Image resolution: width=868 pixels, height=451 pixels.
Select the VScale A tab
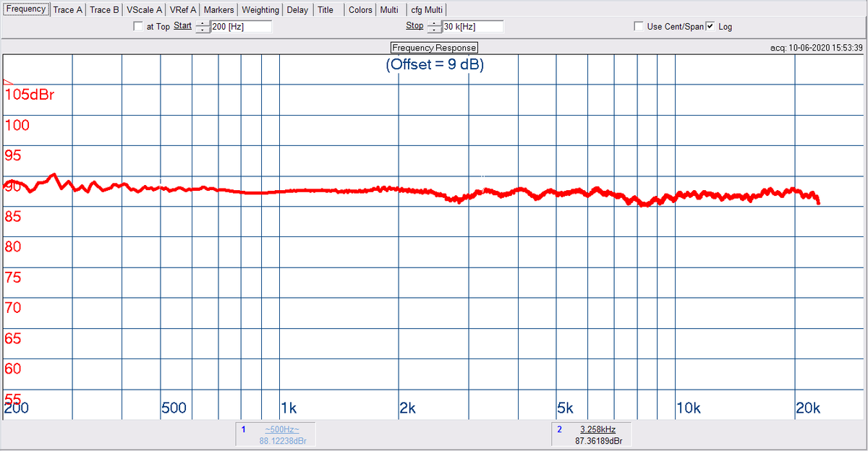point(144,10)
